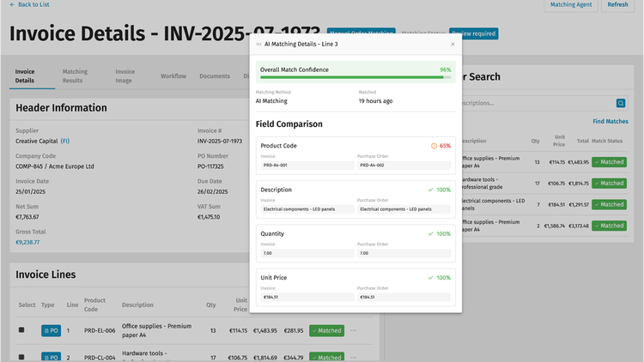This screenshot has height=362, width=644.
Task: Click the PRD-EL-006 product code cell
Action: pos(100,330)
